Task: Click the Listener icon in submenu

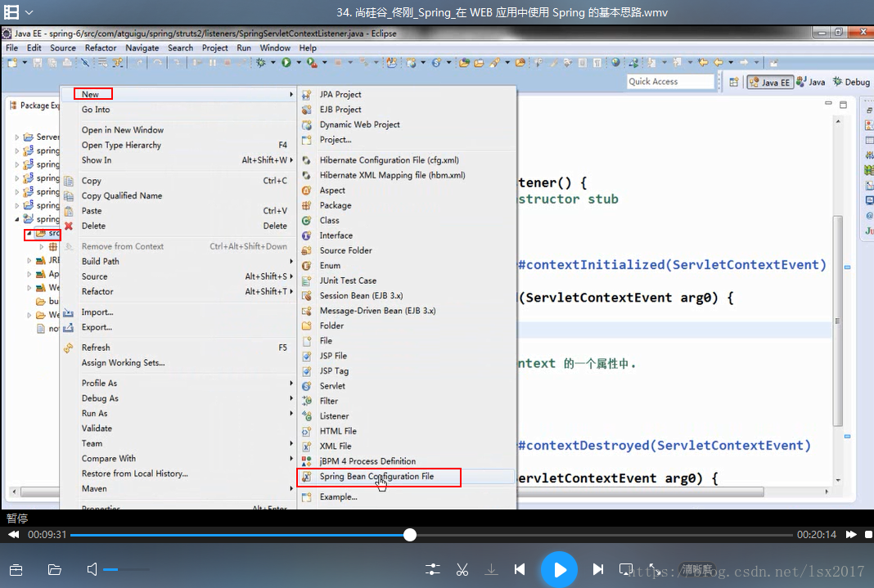Action: click(307, 416)
